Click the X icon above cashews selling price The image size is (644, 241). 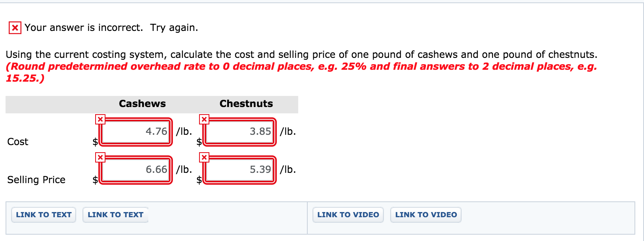pyautogui.click(x=101, y=157)
